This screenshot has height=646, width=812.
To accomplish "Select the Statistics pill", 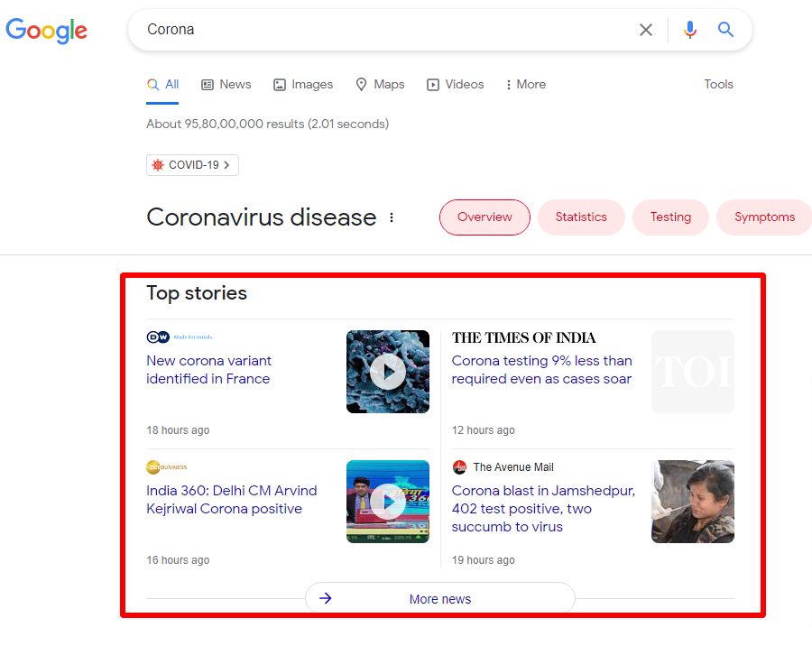I will (581, 217).
